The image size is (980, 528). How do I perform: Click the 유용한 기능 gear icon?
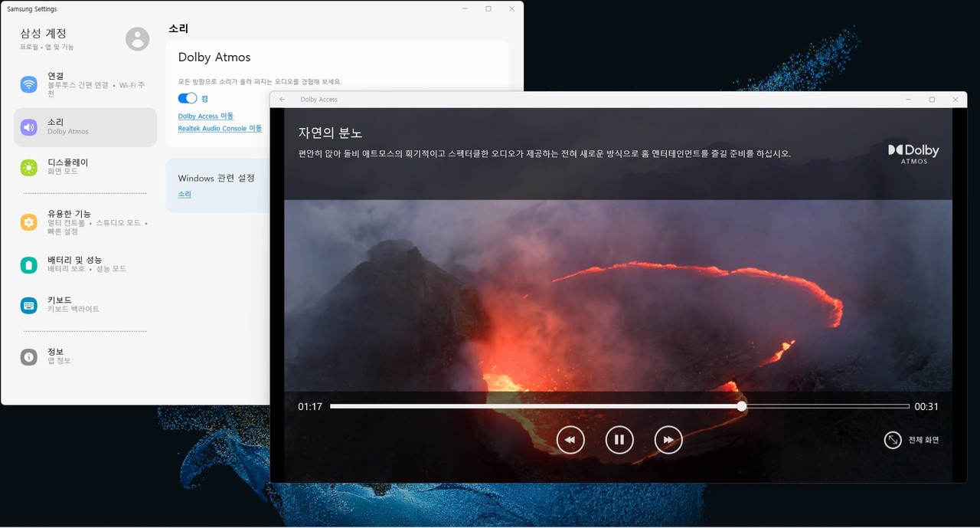coord(29,222)
